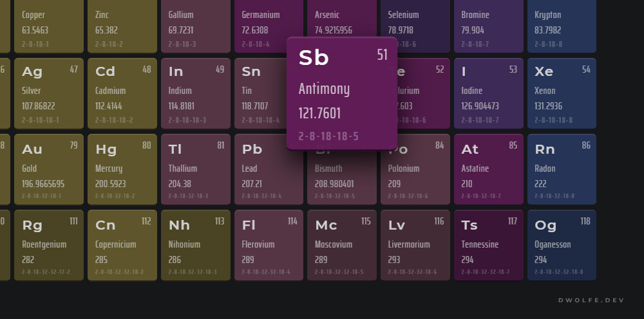Click the Gold (Au) element tile
Viewport: 644px width, 319px height.
coord(49,169)
